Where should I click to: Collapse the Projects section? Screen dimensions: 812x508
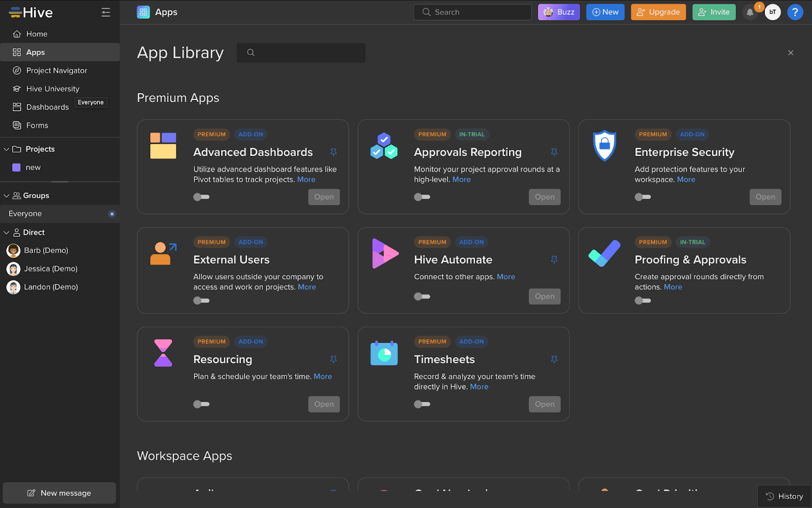[7, 149]
